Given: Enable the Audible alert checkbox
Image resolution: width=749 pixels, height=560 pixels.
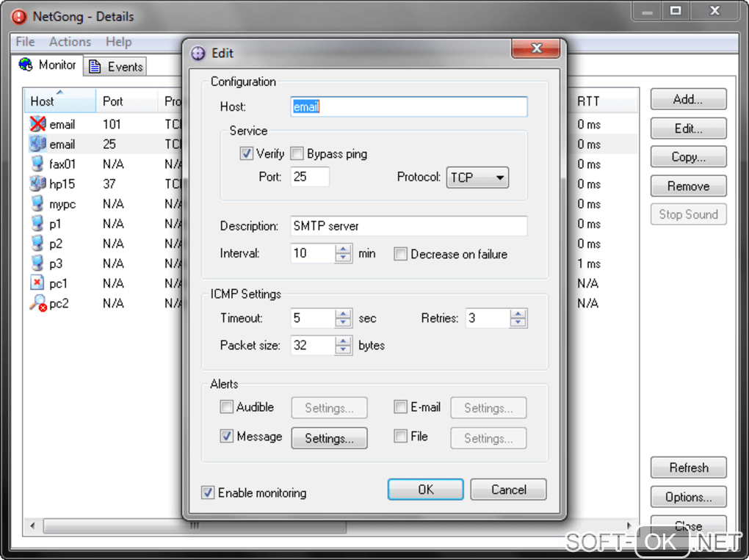Looking at the screenshot, I should coord(226,407).
